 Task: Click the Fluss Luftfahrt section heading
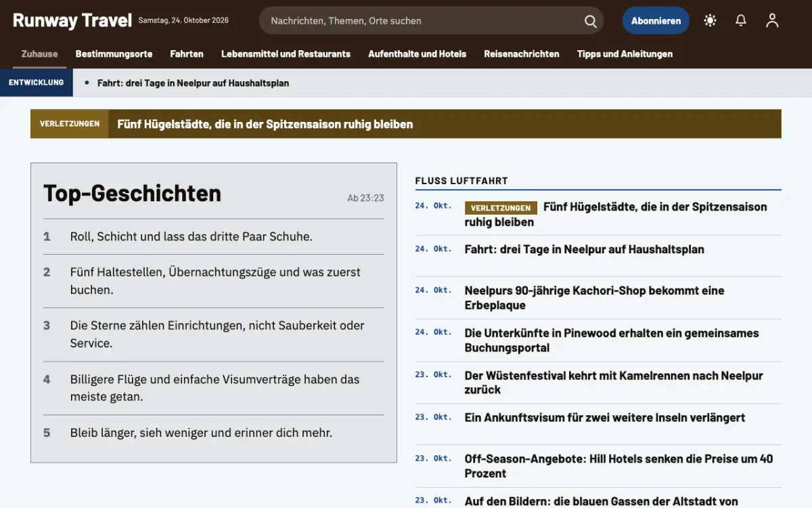[461, 181]
